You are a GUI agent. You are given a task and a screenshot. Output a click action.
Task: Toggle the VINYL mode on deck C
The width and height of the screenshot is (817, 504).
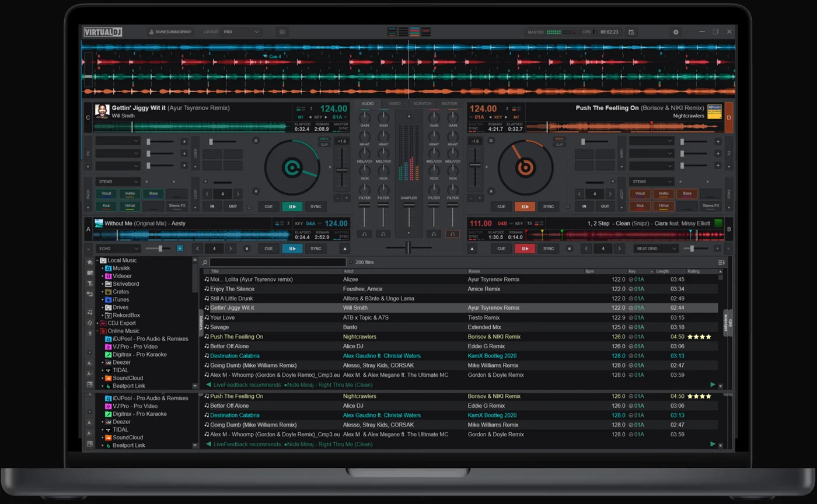tap(324, 139)
